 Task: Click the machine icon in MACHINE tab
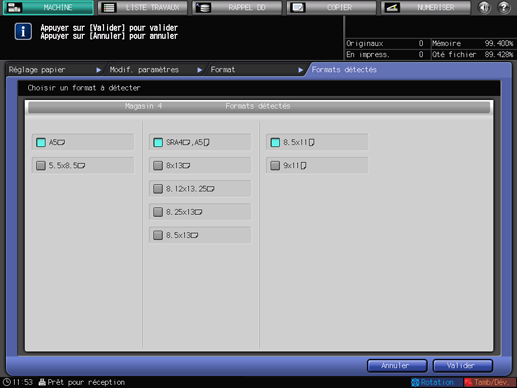click(14, 7)
